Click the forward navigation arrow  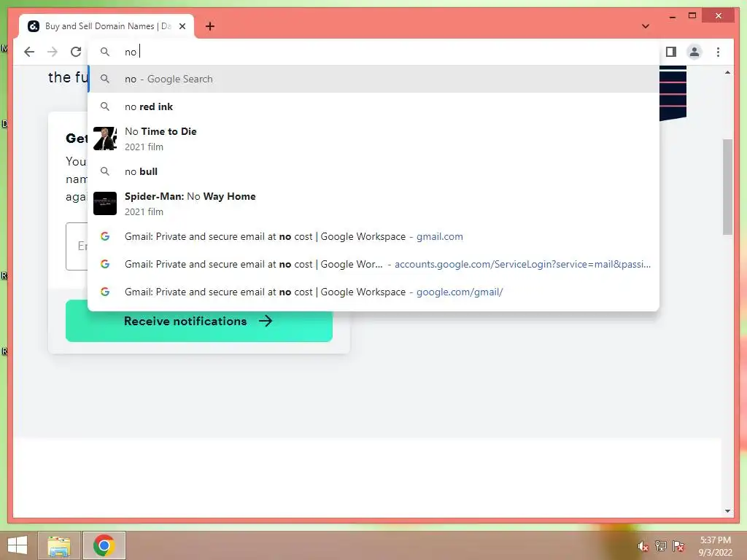pyautogui.click(x=53, y=52)
